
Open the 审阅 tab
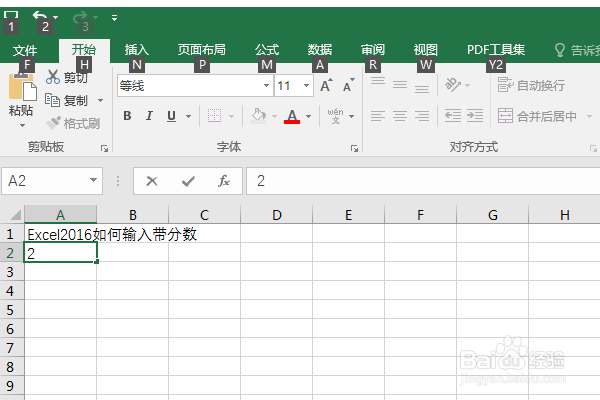[373, 49]
